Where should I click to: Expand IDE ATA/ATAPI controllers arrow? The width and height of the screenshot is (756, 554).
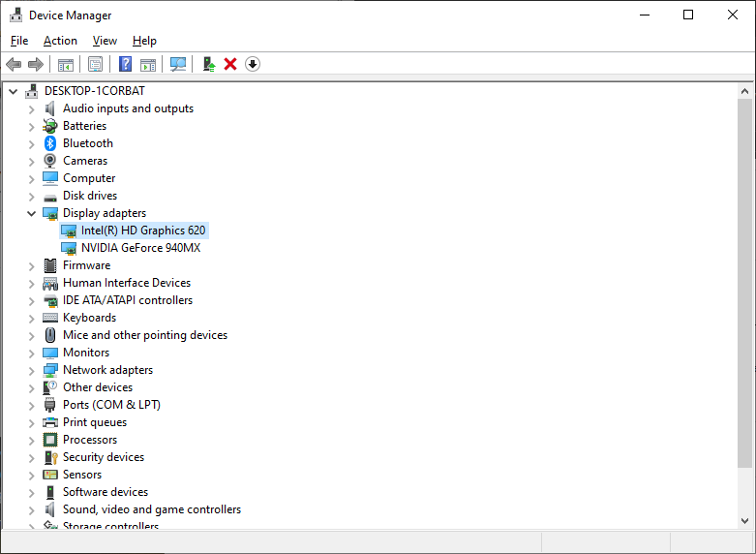(x=31, y=300)
